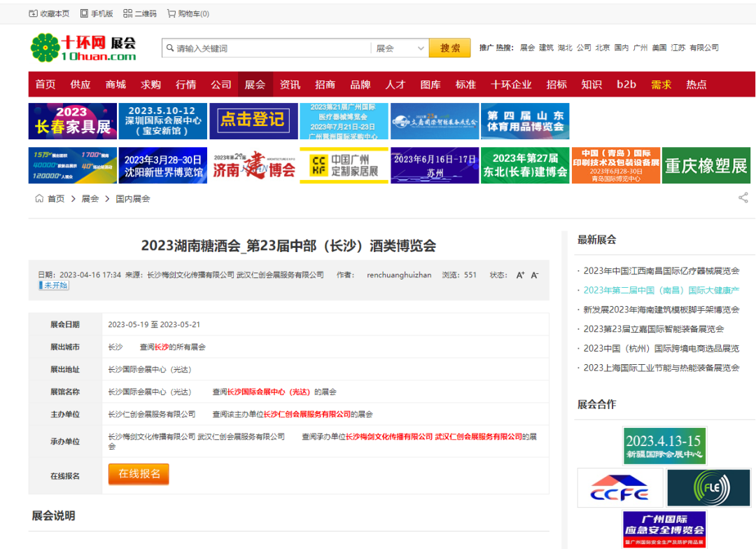Open the 第四届山东体育用品博览会 banner
Image resolution: width=756 pixels, height=549 pixels.
coord(525,121)
